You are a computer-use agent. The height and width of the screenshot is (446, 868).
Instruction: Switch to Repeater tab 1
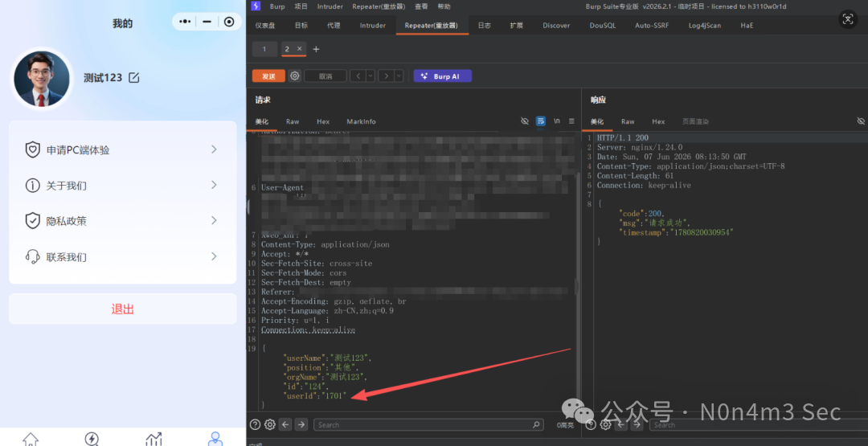click(264, 49)
